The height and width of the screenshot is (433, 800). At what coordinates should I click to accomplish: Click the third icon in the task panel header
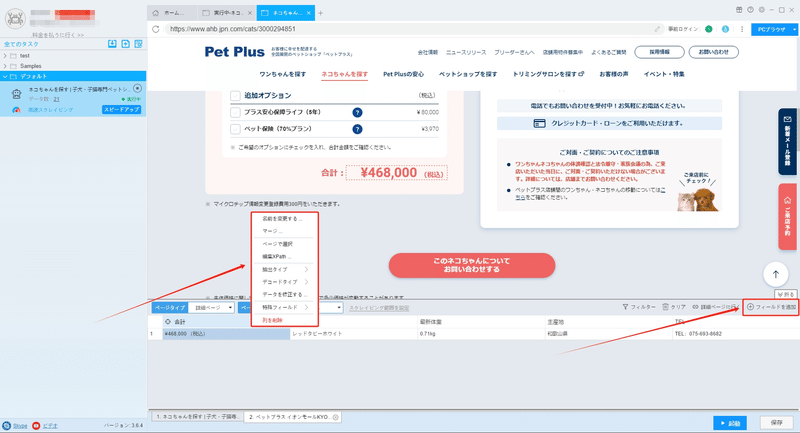138,44
